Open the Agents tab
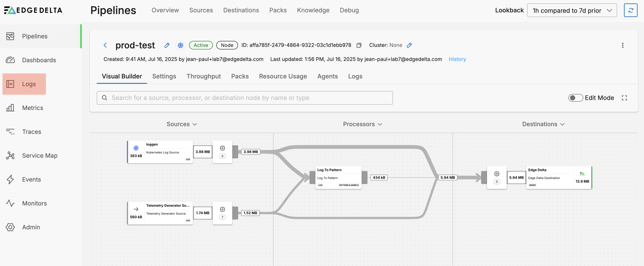The image size is (644, 266). click(x=328, y=76)
